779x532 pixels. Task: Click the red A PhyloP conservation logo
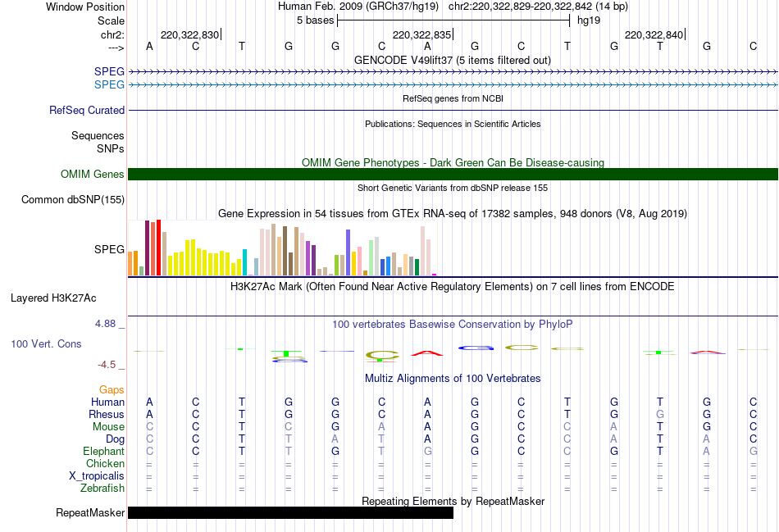427,353
